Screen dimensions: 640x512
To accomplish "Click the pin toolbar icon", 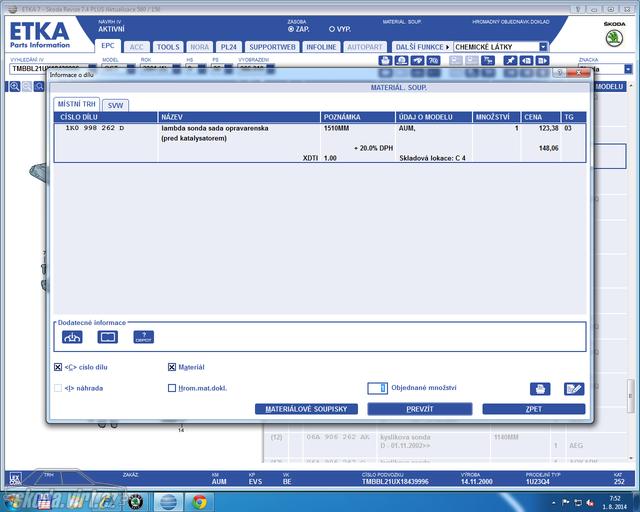I will click(510, 61).
